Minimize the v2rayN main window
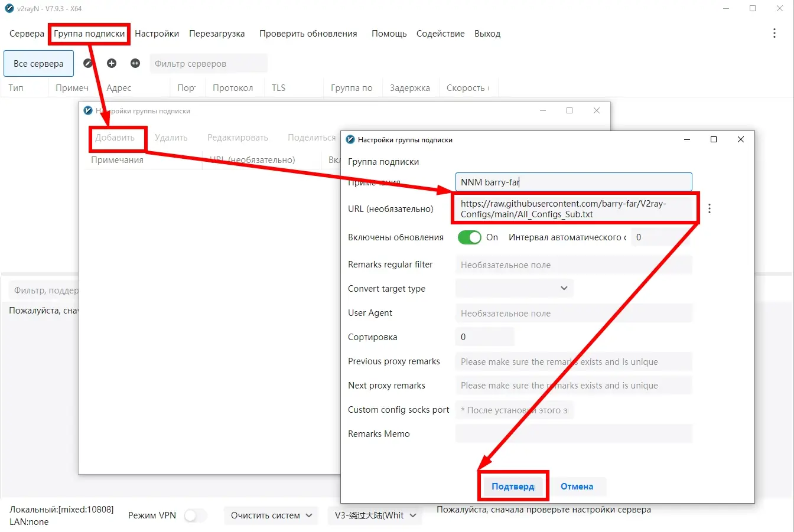794x532 pixels. coord(726,8)
